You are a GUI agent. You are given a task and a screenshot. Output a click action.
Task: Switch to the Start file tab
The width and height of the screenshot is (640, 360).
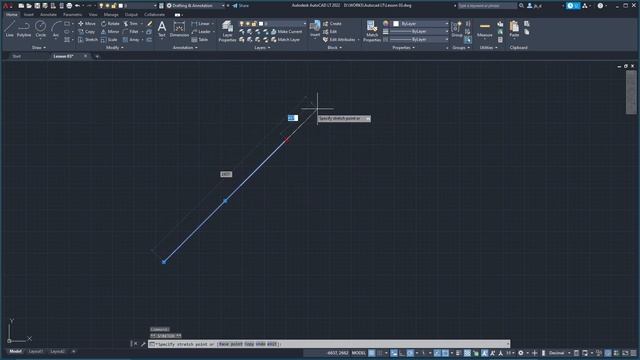[17, 56]
